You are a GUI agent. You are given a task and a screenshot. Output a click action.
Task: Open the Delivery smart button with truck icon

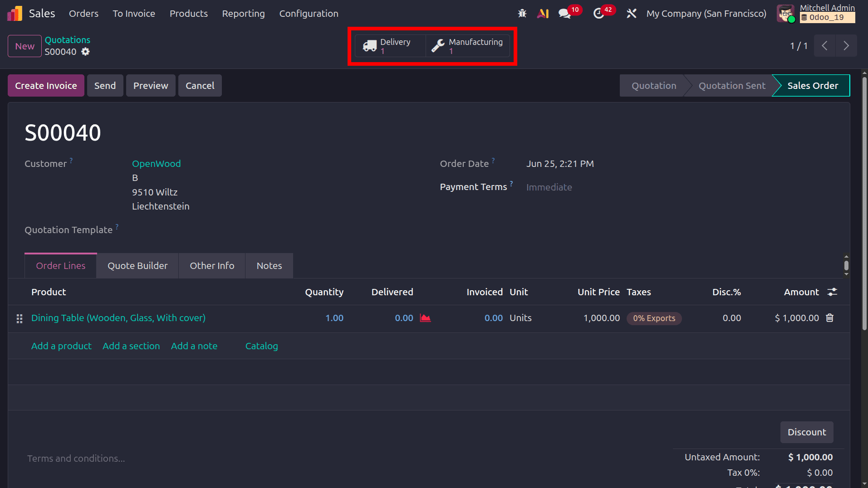(x=390, y=46)
